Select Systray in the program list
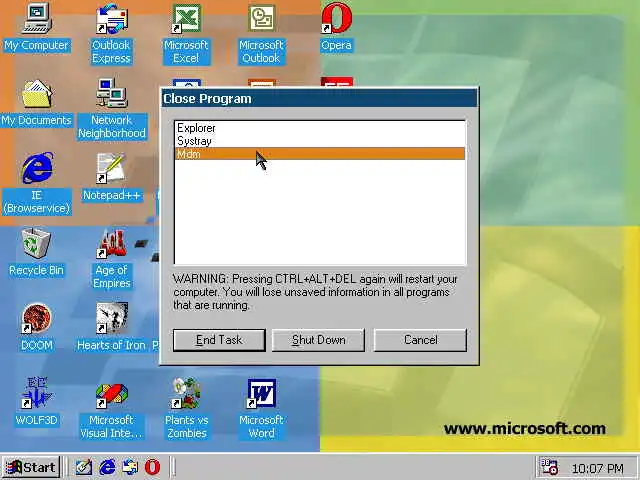The height and width of the screenshot is (480, 640). (x=320, y=141)
